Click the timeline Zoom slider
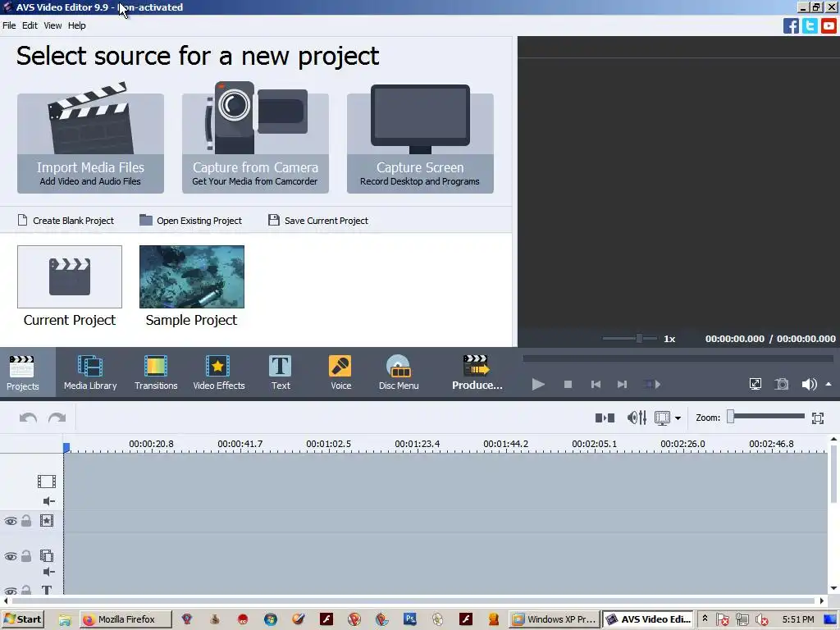 click(x=765, y=417)
